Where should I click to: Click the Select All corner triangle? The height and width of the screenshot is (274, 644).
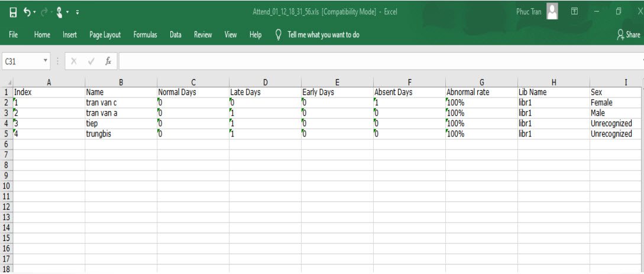pyautogui.click(x=7, y=83)
